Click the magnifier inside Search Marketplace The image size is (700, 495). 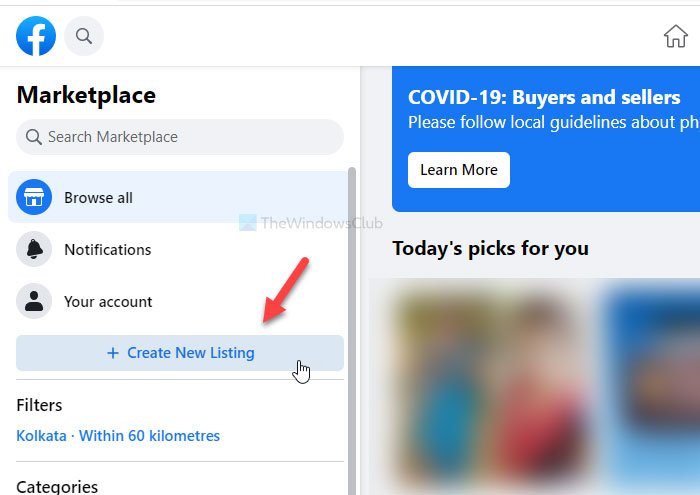(34, 137)
